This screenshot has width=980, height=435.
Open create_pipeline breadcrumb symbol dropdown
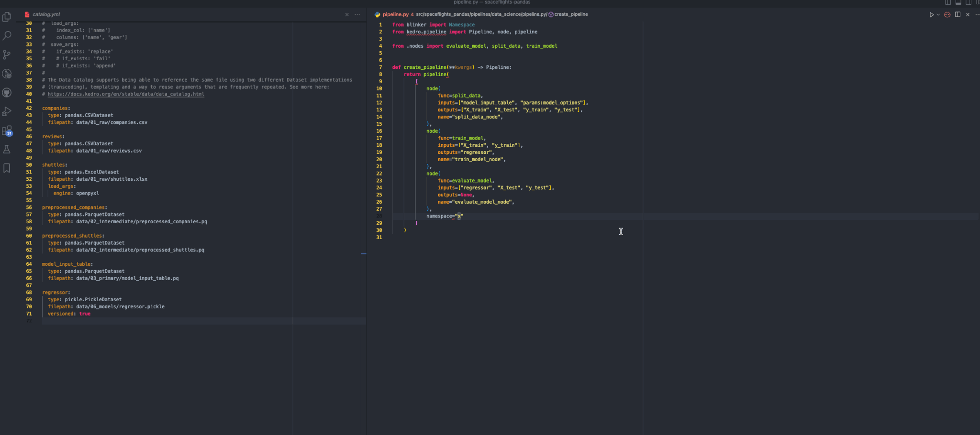pos(570,14)
